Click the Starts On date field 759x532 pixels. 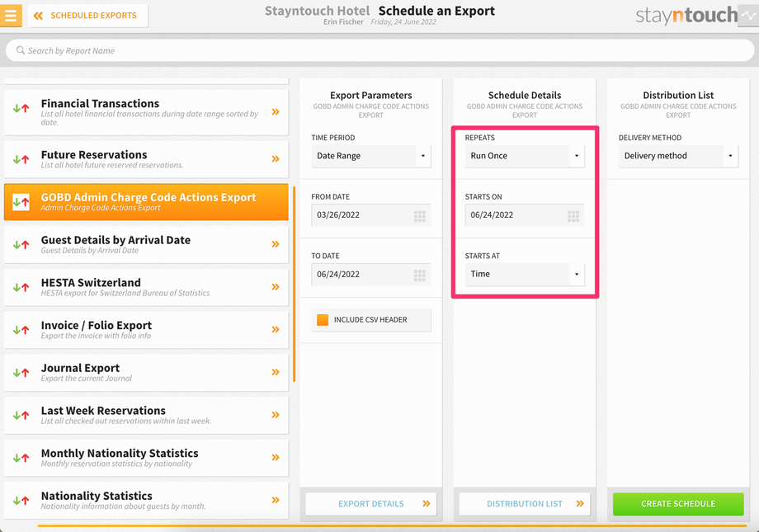tap(525, 215)
